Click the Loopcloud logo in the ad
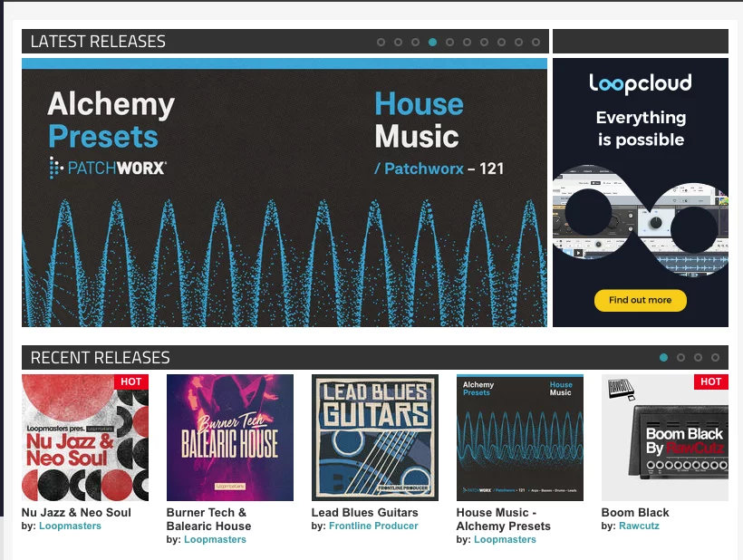This screenshot has height=560, width=743. 641,83
